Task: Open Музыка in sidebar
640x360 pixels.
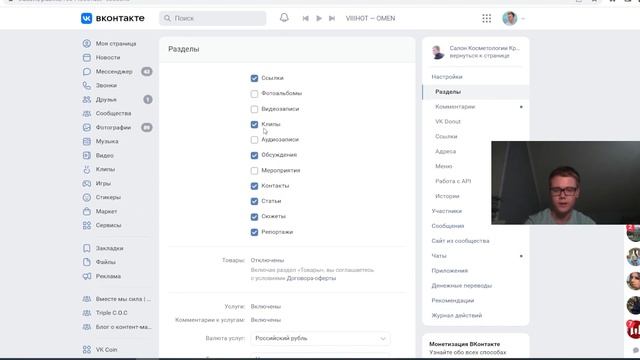Action: pos(107,141)
